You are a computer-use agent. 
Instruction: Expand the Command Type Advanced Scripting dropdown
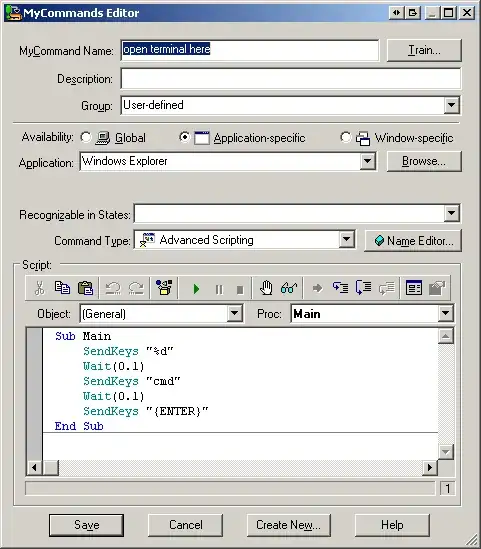(346, 239)
